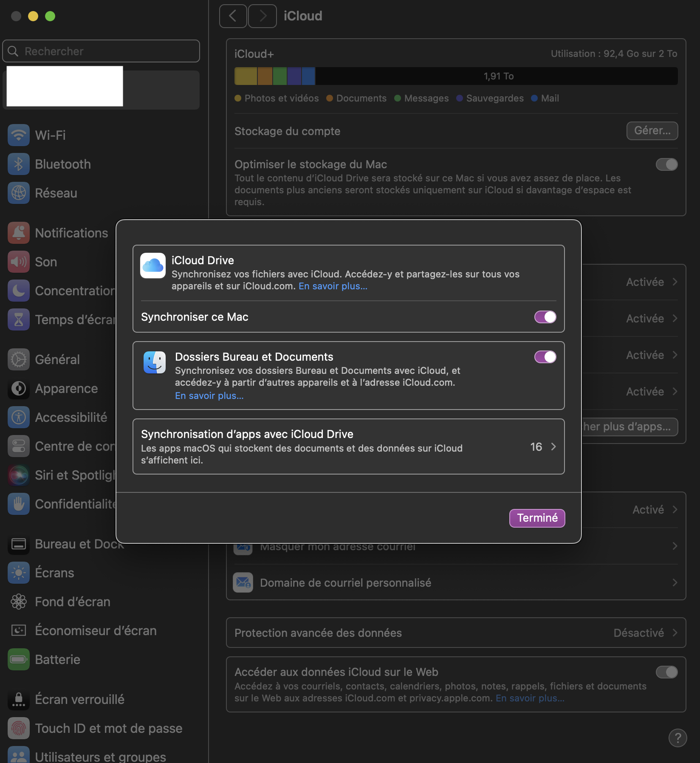The height and width of the screenshot is (763, 700).
Task: Toggle the Synchroniser ce Mac switch
Action: (x=545, y=317)
